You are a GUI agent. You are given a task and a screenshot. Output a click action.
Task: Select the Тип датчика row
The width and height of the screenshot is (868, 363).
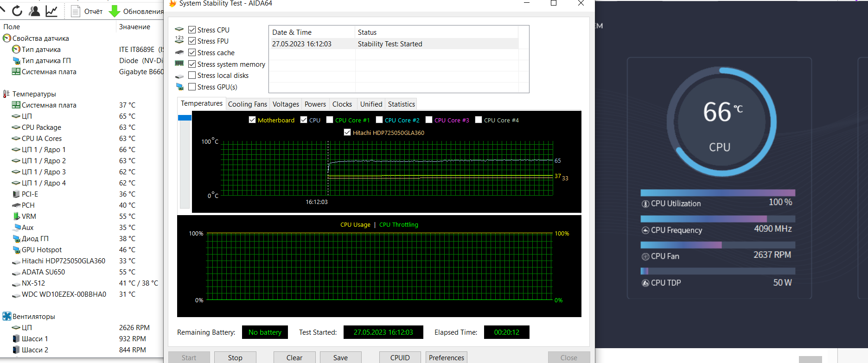[x=83, y=49]
